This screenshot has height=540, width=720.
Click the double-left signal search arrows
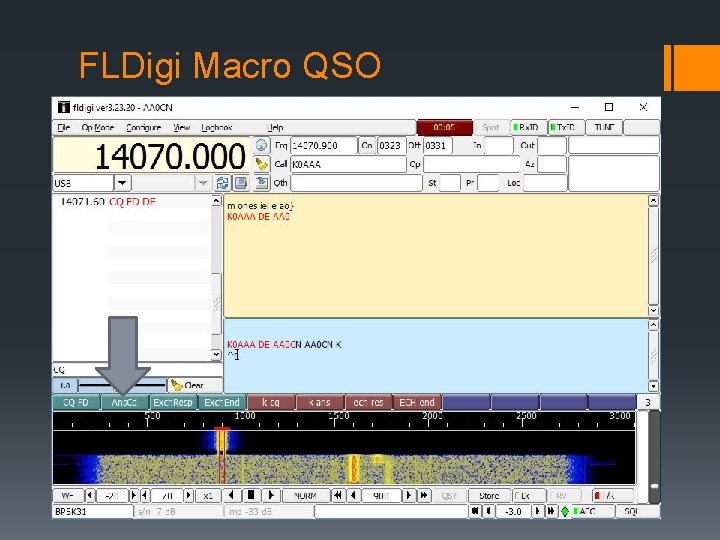tap(338, 495)
